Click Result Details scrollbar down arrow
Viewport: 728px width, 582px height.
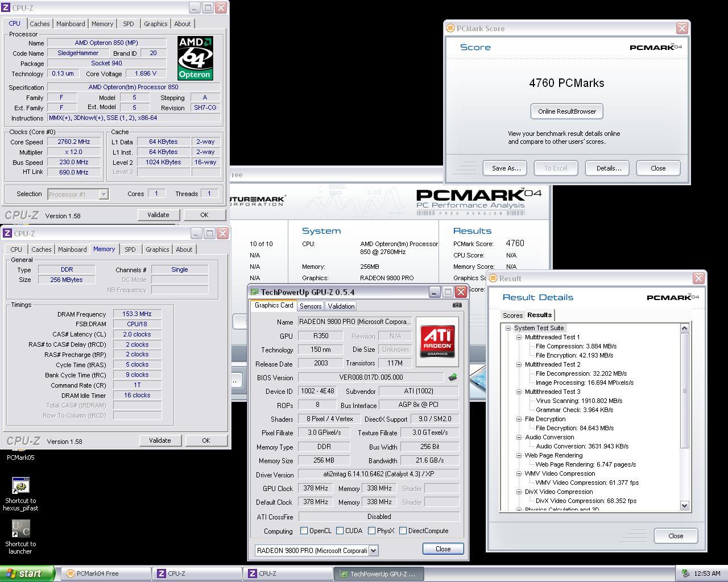(x=684, y=505)
